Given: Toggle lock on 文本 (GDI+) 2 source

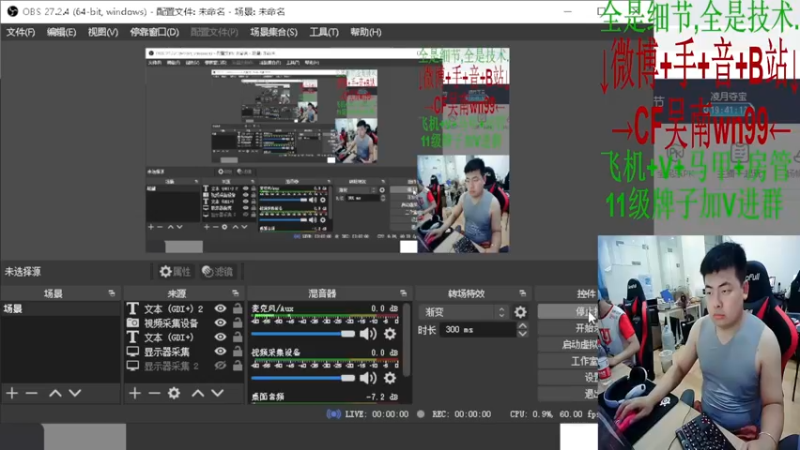Looking at the screenshot, I should [238, 308].
